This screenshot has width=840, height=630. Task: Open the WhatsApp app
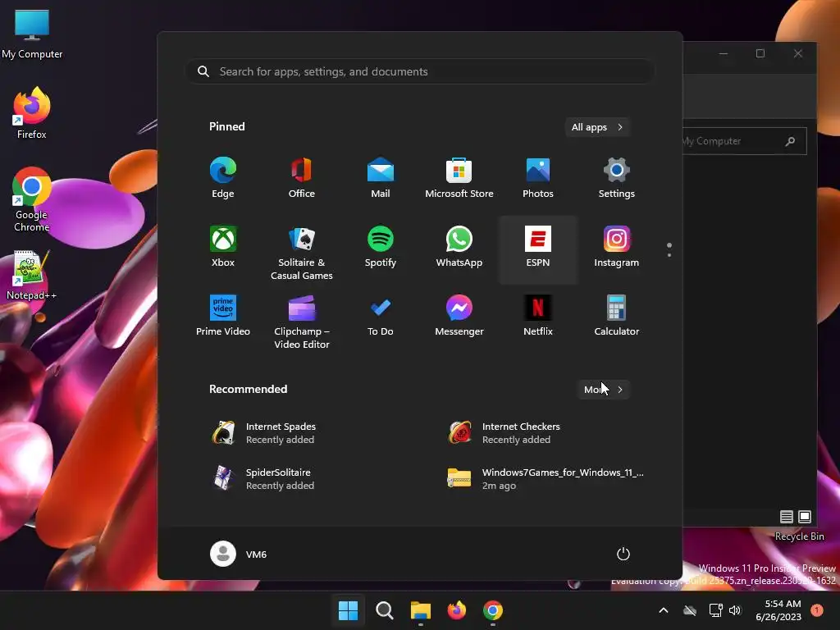click(x=459, y=248)
